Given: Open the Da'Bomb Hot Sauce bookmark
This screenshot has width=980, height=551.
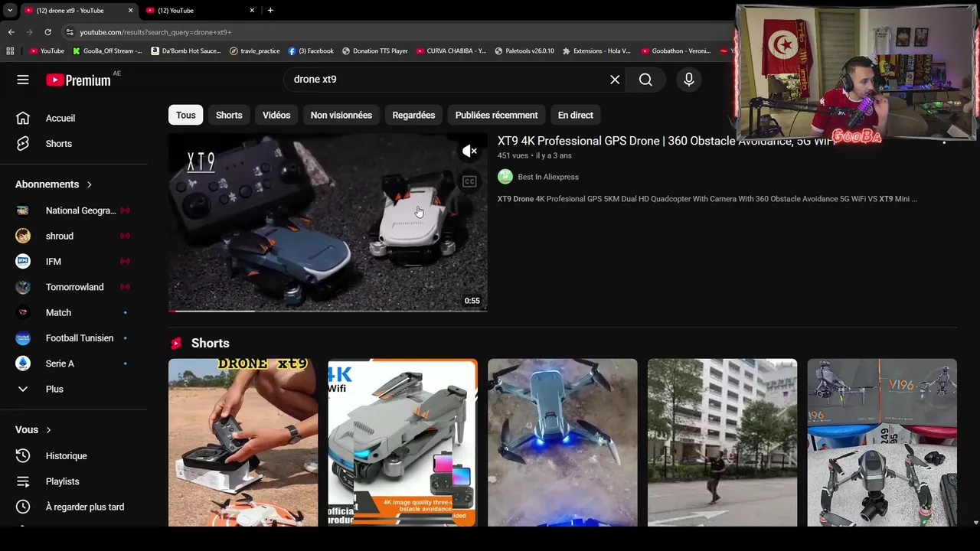Looking at the screenshot, I should pos(186,51).
